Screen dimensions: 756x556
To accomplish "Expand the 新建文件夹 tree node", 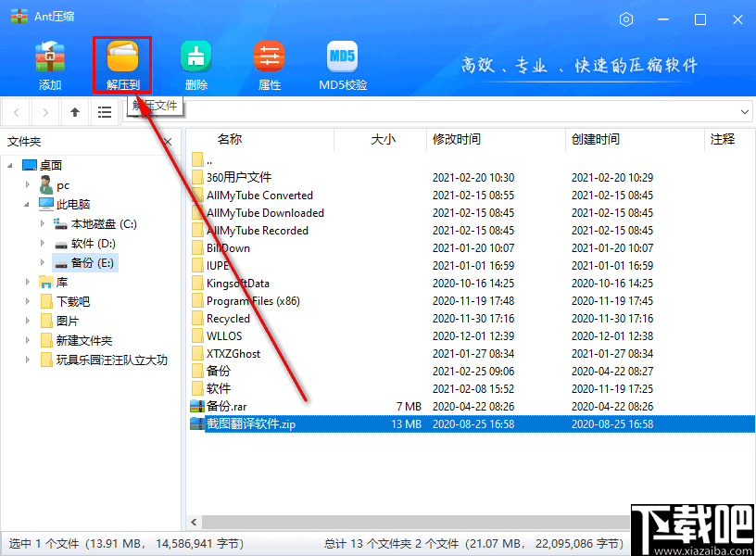I will point(28,340).
